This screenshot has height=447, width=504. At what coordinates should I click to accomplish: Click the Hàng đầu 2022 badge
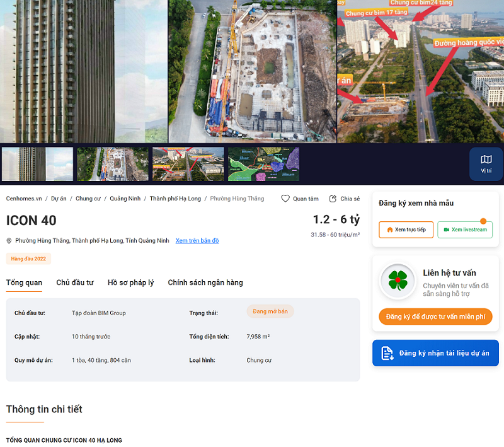coord(28,258)
